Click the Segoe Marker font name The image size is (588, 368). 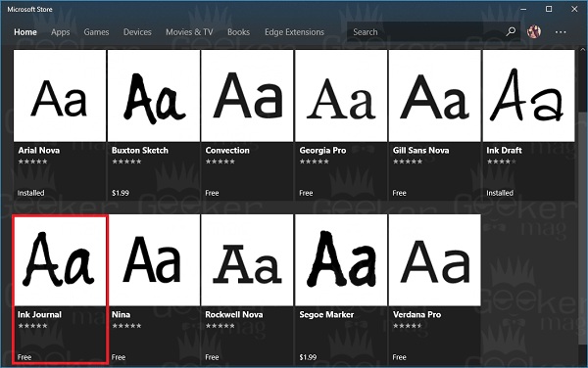pos(326,315)
